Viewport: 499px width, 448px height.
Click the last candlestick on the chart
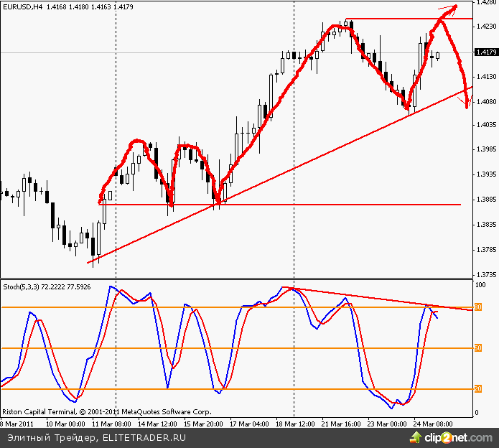click(x=437, y=55)
